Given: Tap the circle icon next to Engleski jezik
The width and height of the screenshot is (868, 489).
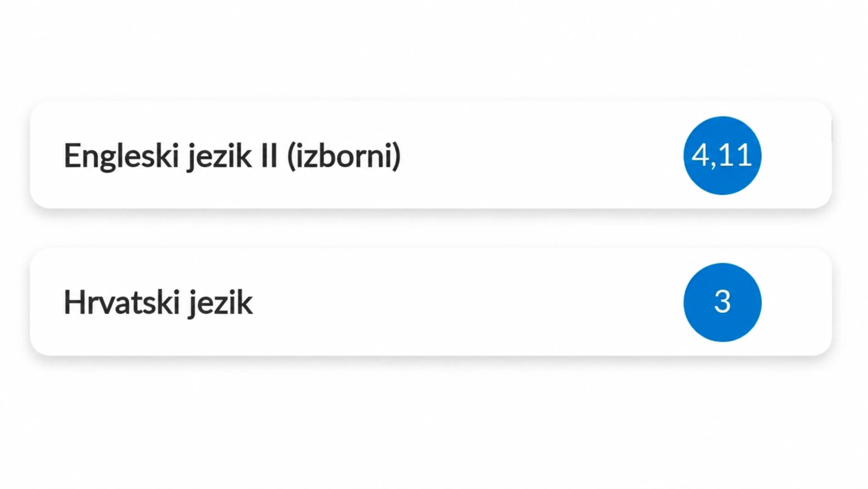Looking at the screenshot, I should tap(722, 155).
